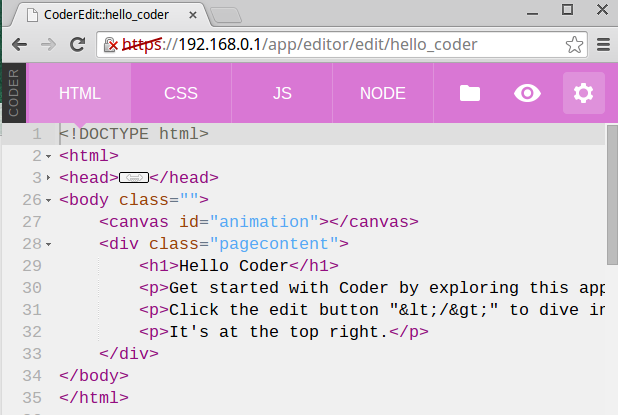Screen dimensions: 618x415
Task: Click line number 29 in the gutter
Action: pos(32,266)
